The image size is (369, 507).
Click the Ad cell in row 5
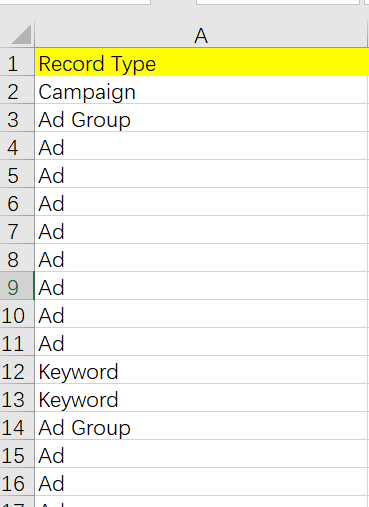click(x=202, y=174)
